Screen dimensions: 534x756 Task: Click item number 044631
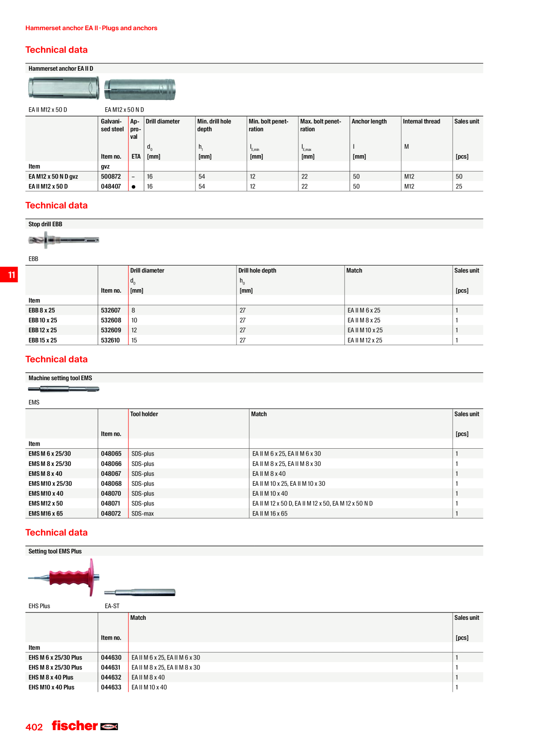coord(111,668)
